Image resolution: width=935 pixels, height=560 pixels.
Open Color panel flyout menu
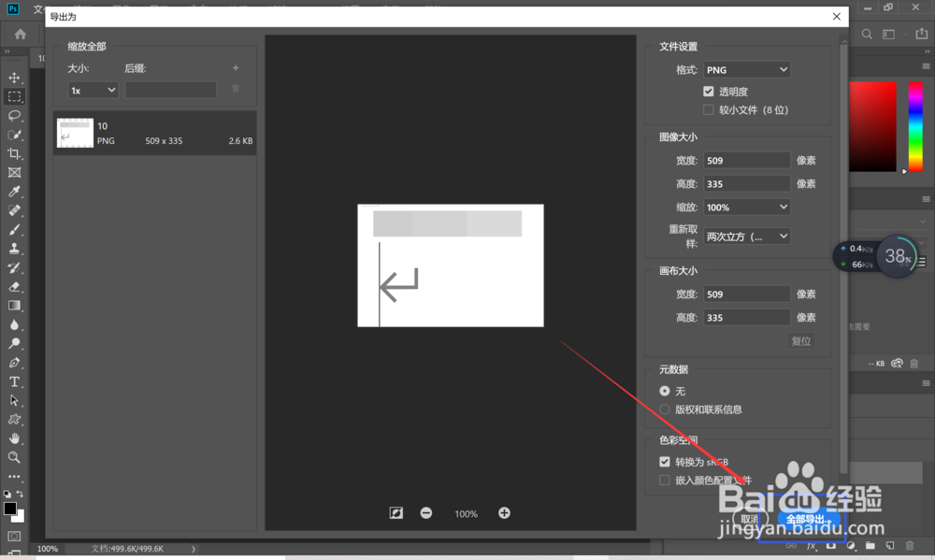pyautogui.click(x=926, y=66)
